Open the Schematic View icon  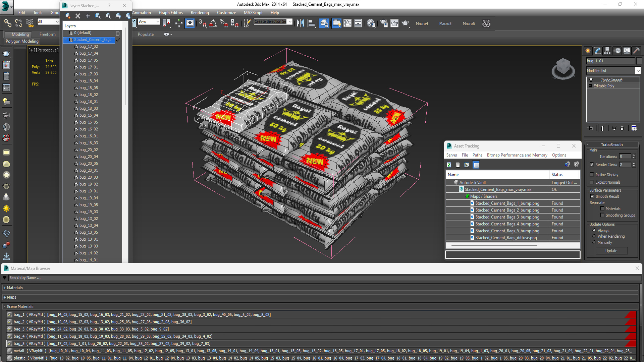[x=358, y=23]
